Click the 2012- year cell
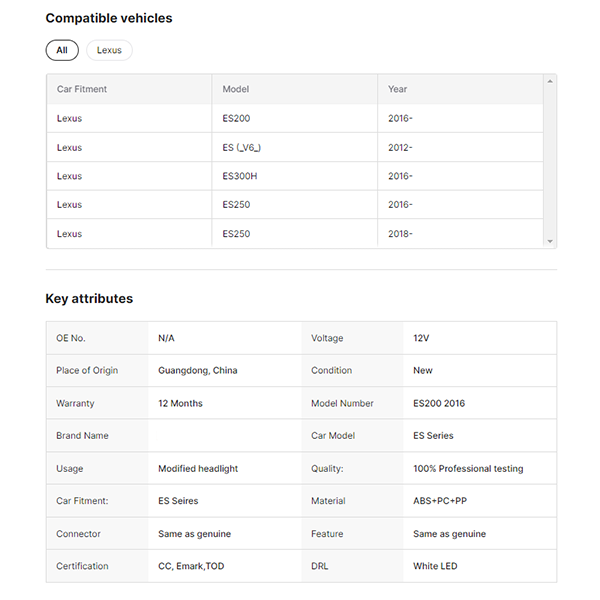 click(401, 148)
